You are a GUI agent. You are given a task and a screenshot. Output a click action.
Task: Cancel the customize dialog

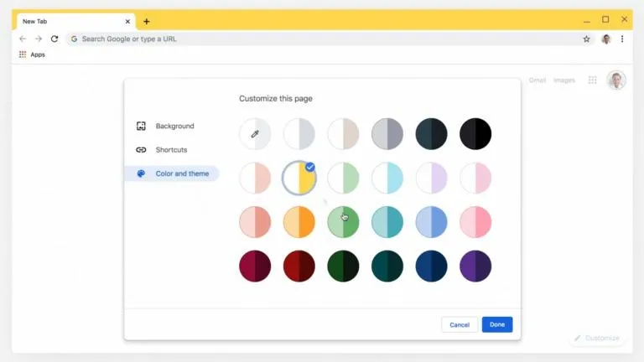[x=460, y=324]
